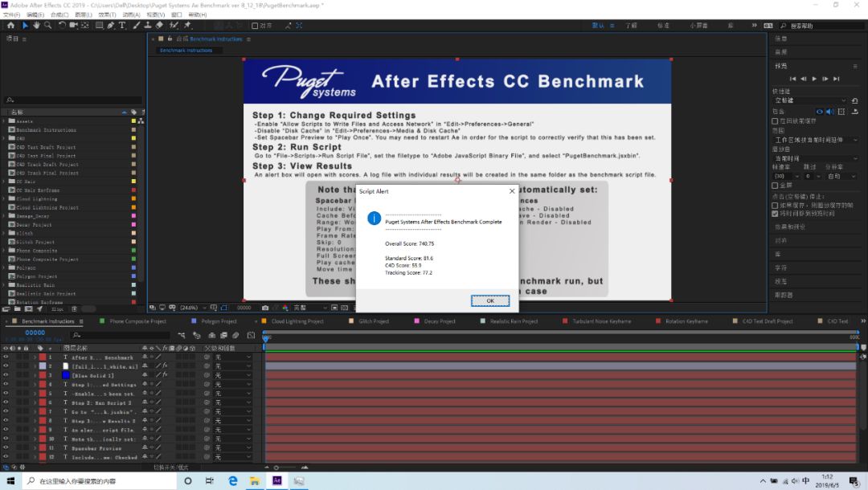868x490 pixels.
Task: Click the Home icon in the toolbar
Action: 10,26
